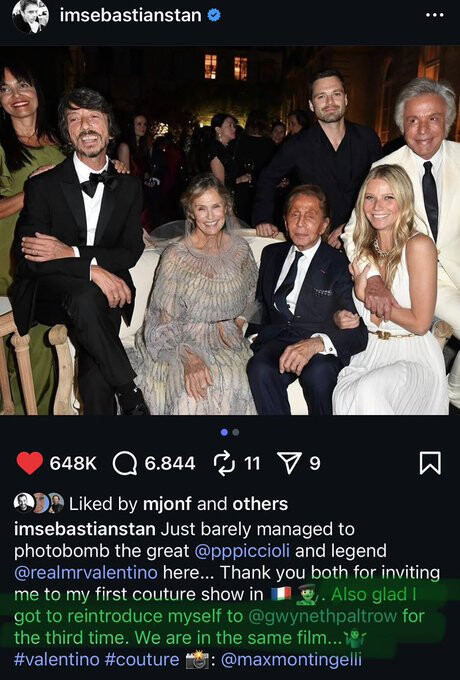Open comments with the speech bubble icon
460x680 pixels.
click(124, 464)
